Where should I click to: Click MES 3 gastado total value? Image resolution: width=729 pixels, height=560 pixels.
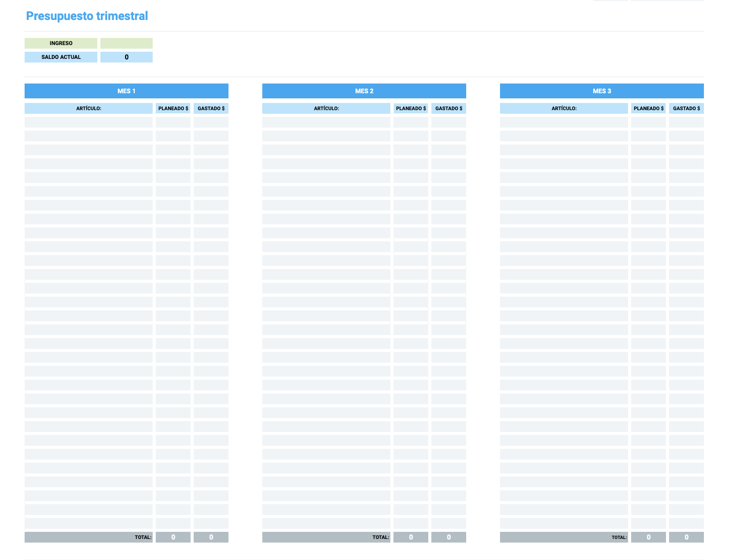click(x=686, y=537)
